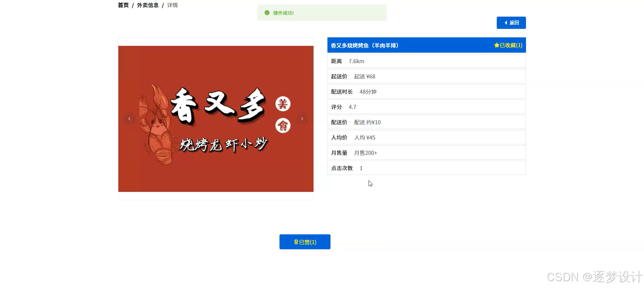Viewport: 644px width, 288px height.
Task: Click the 详情 breadcrumb text
Action: point(172,5)
